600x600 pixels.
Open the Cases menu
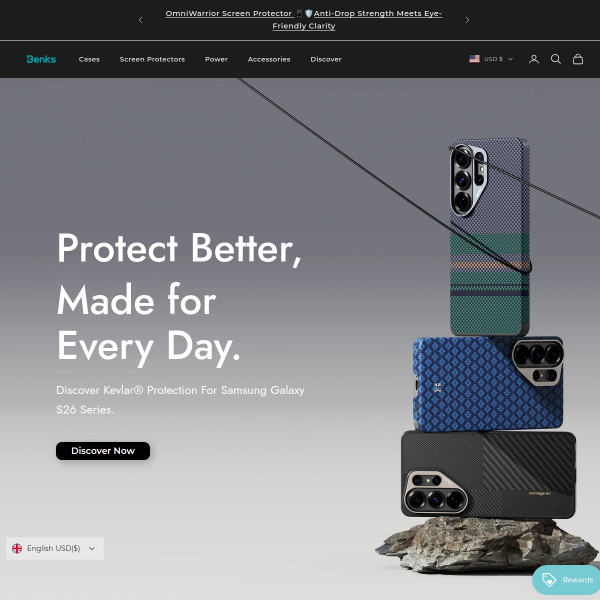pyautogui.click(x=89, y=59)
